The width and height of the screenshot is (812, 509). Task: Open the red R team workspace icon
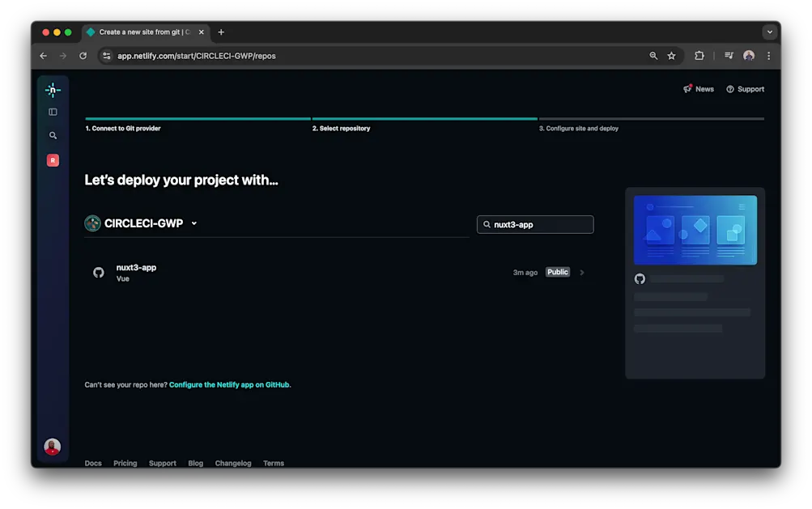[x=52, y=159]
